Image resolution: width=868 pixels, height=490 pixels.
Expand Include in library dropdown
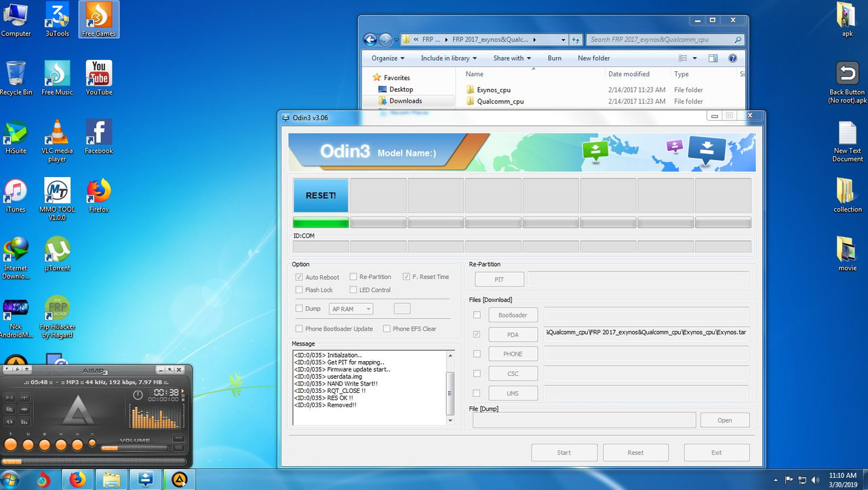pyautogui.click(x=449, y=58)
